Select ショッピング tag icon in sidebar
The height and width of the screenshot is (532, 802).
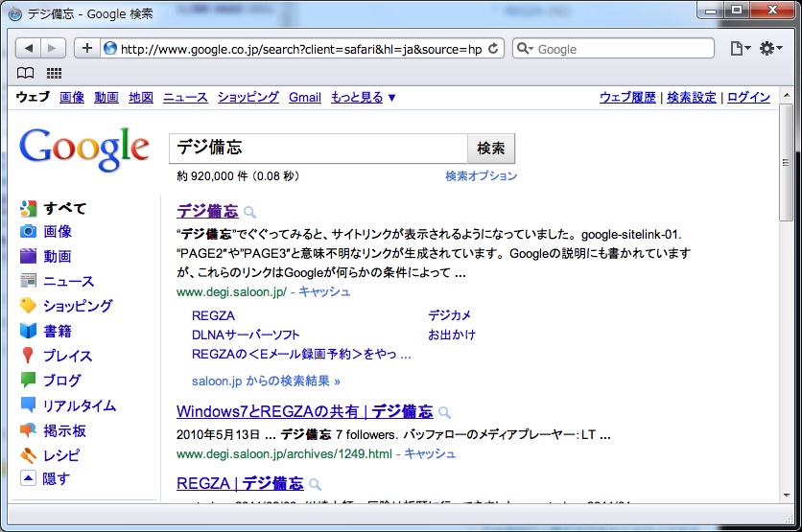pyautogui.click(x=28, y=306)
